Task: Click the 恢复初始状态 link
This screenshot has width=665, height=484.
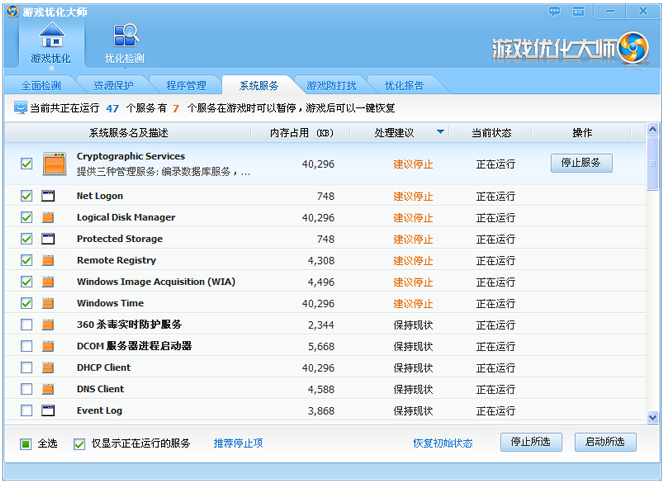Action: click(x=442, y=443)
